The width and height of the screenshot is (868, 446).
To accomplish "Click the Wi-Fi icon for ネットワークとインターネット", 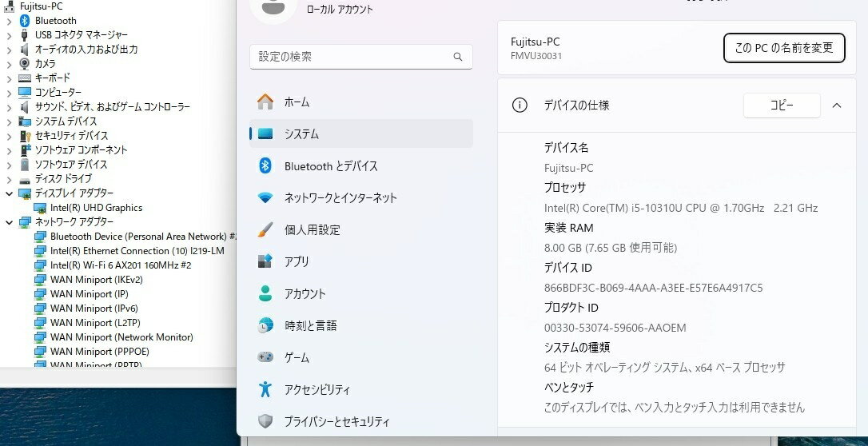I will [265, 198].
